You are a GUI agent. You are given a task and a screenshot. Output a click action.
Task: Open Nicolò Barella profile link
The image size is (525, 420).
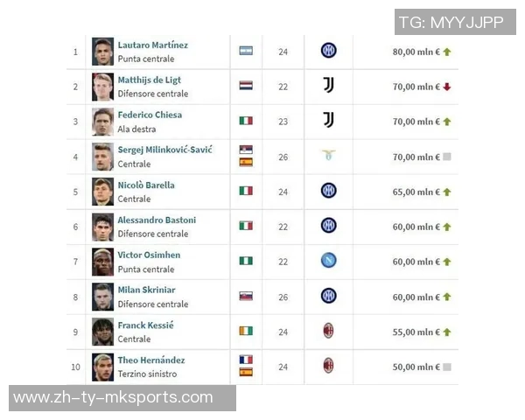(146, 185)
